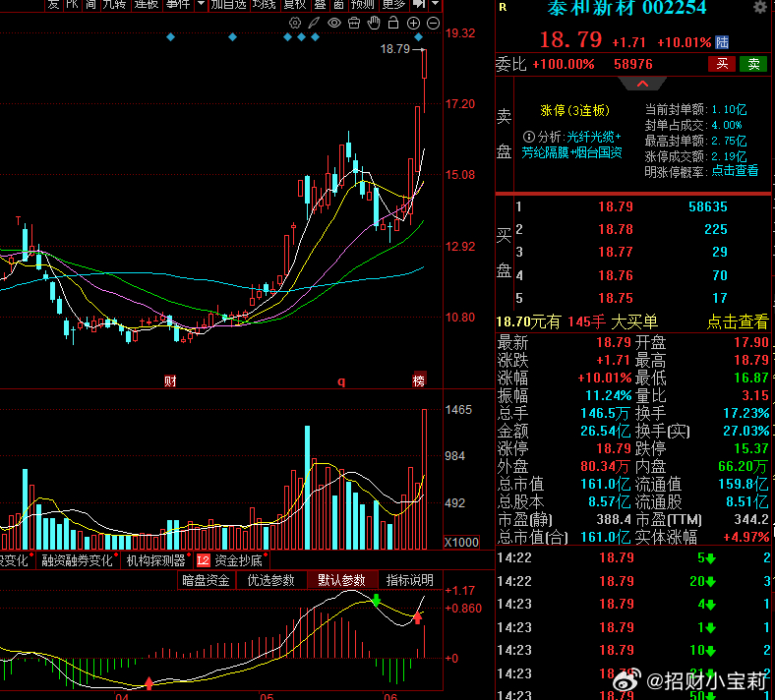Toggle 复权 in the top toolbar
775x700 pixels.
click(295, 5)
